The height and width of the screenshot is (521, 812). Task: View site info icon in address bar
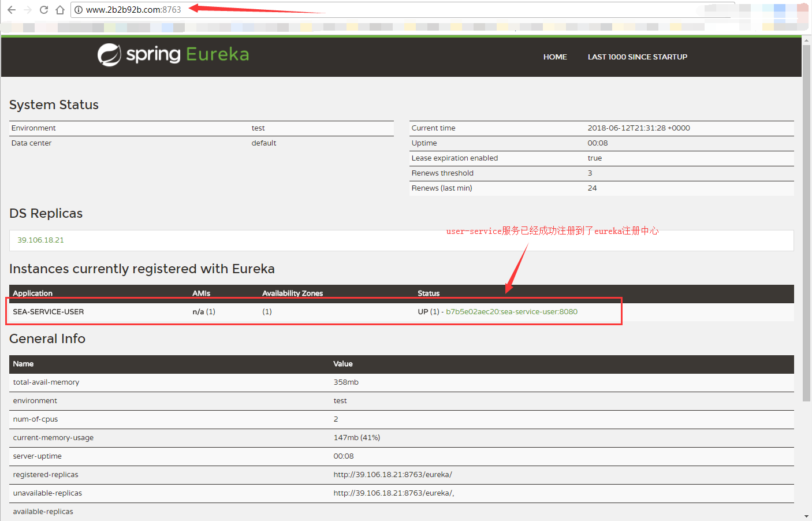[x=79, y=10]
